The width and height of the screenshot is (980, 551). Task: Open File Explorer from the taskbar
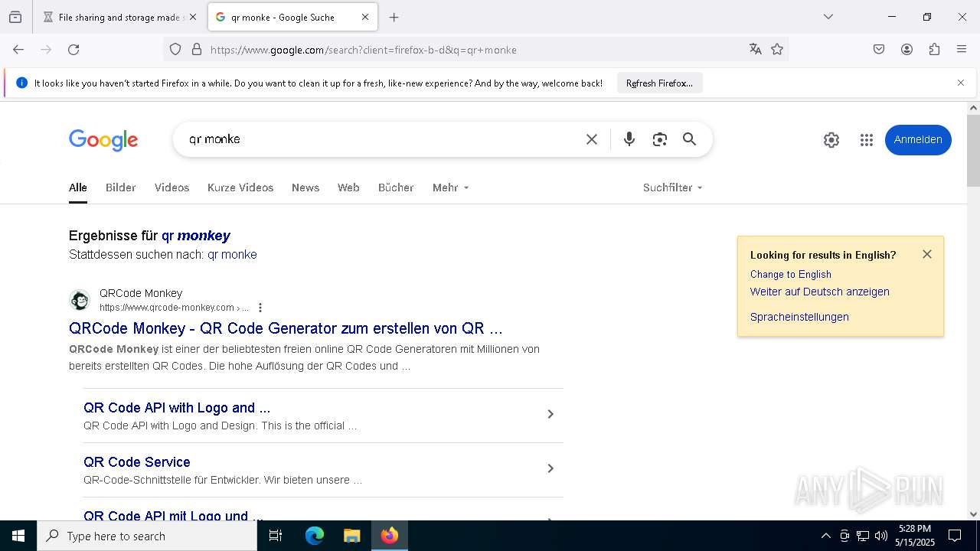[x=351, y=536]
